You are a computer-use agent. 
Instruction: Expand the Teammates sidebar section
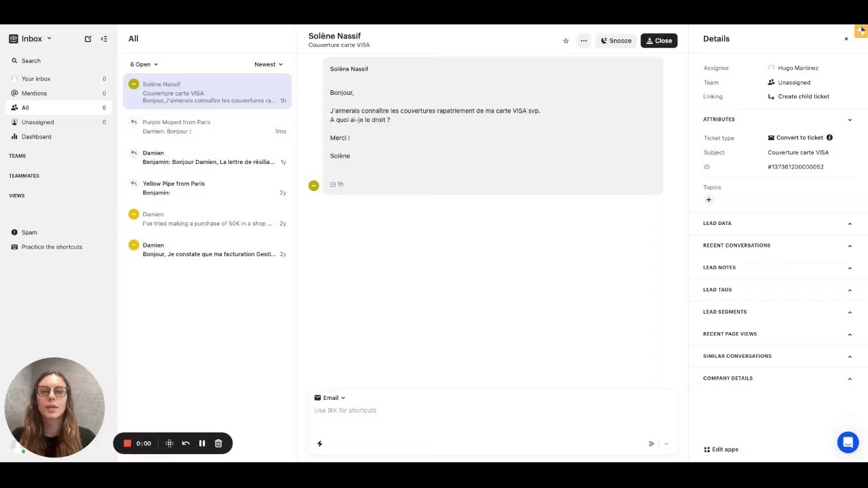(x=24, y=176)
